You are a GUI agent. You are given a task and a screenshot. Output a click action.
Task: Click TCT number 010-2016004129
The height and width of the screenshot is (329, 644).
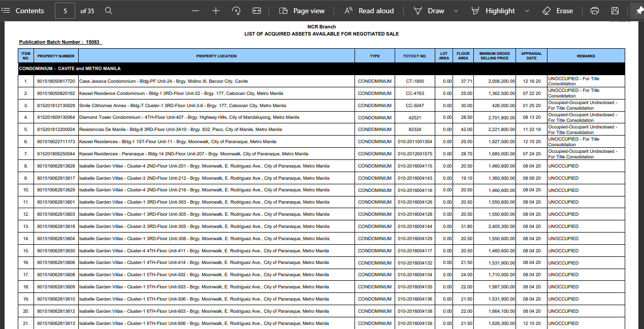[x=415, y=239]
